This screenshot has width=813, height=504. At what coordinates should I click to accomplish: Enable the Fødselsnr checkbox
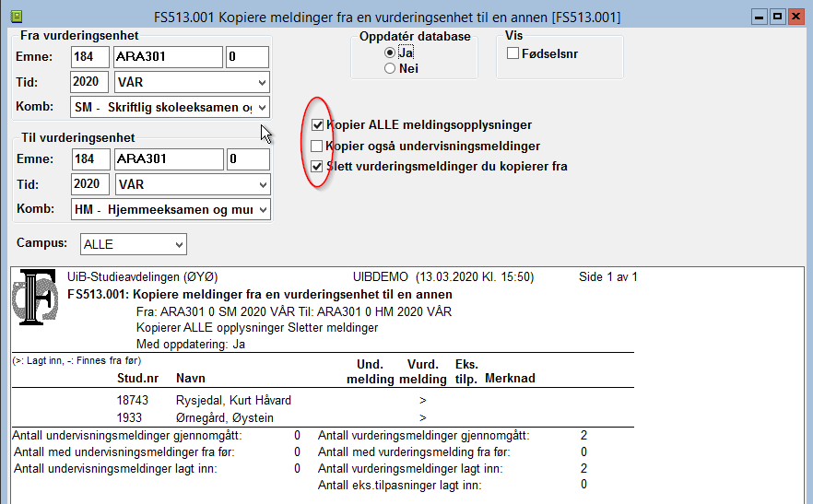point(513,53)
